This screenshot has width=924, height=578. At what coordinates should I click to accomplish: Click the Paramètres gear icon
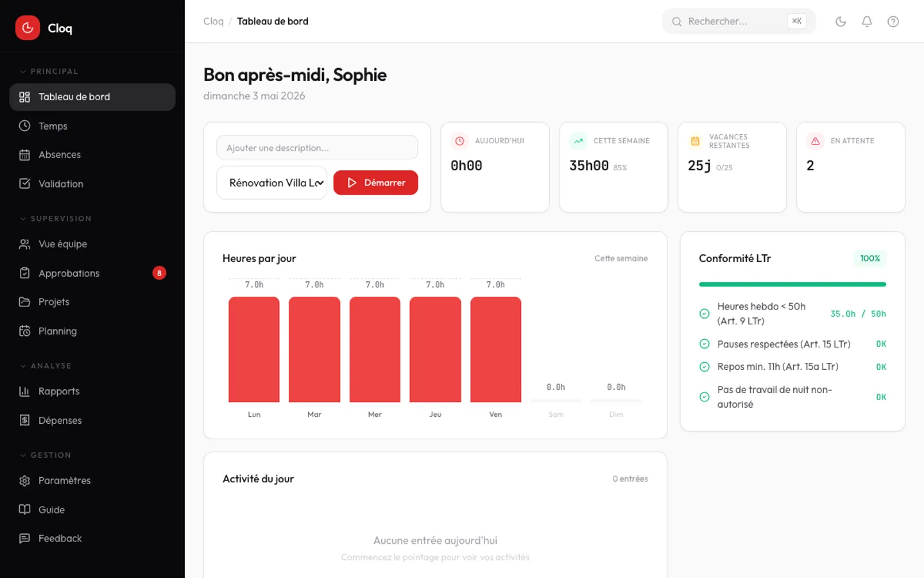[24, 480]
